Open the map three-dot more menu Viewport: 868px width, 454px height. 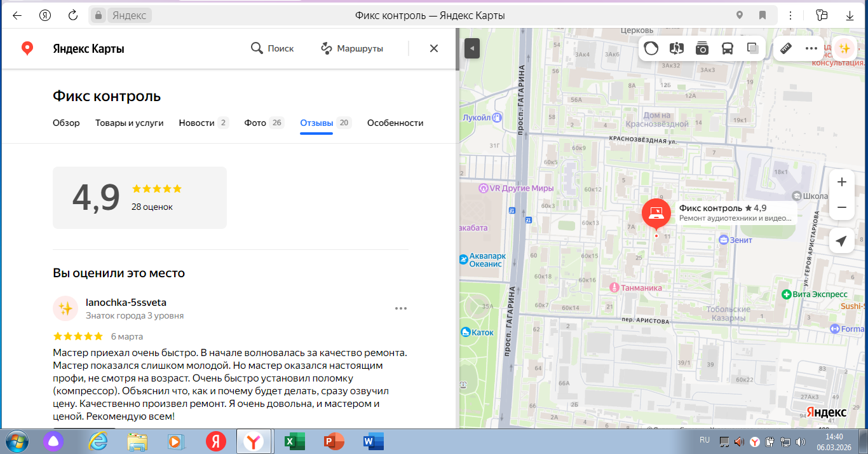811,48
